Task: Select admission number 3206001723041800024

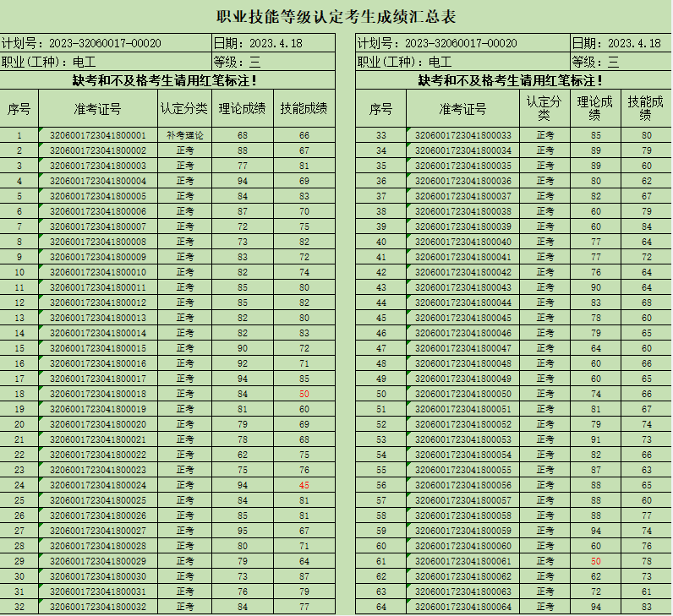Action: (x=98, y=485)
